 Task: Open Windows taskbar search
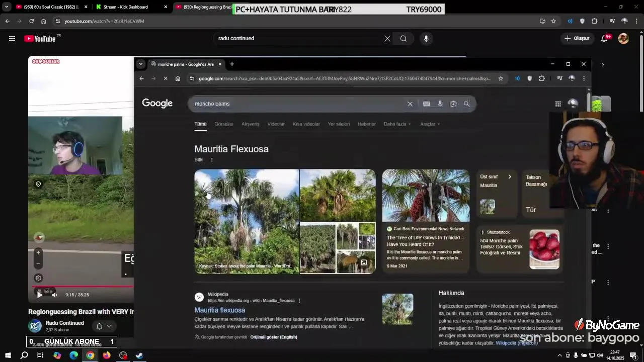(24, 355)
